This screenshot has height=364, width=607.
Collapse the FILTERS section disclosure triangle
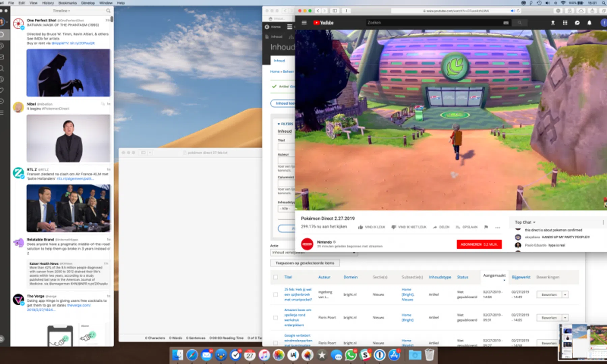[x=279, y=124]
